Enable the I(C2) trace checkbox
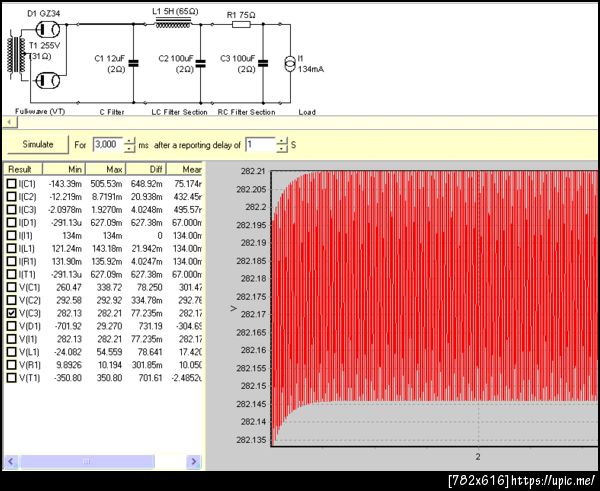The image size is (600, 491). [x=12, y=197]
